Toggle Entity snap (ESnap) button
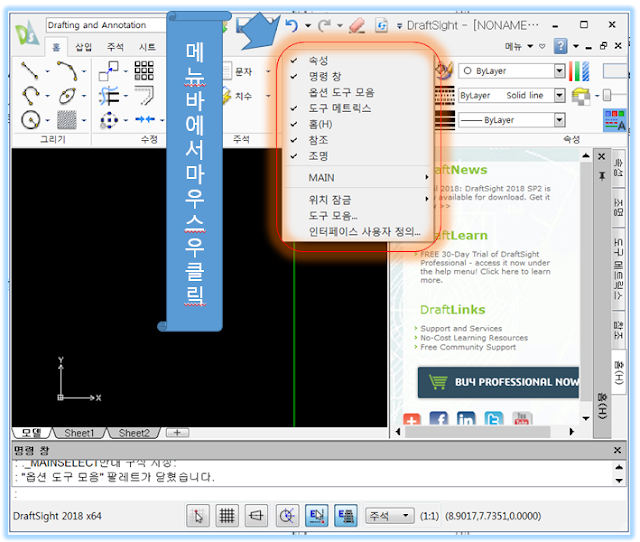The image size is (640, 542). pos(316,515)
